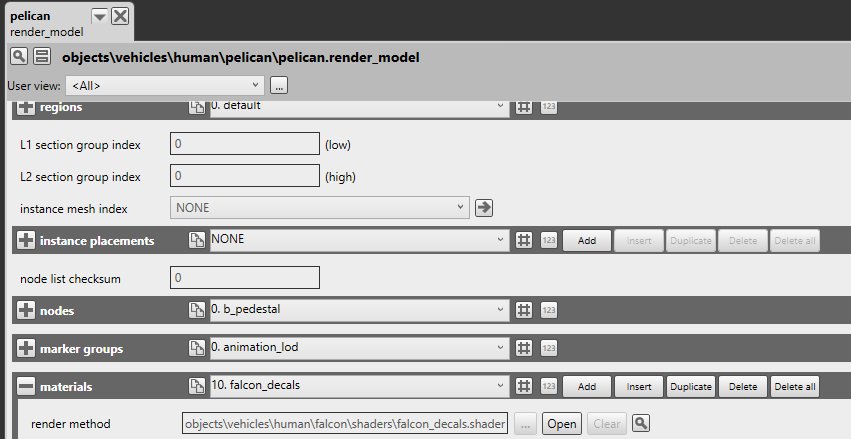Image resolution: width=851 pixels, height=439 pixels.
Task: Expand the instance placements block
Action: click(x=27, y=241)
